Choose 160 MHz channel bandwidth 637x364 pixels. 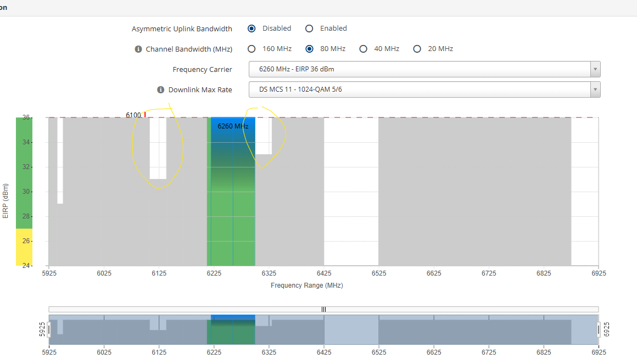(252, 49)
